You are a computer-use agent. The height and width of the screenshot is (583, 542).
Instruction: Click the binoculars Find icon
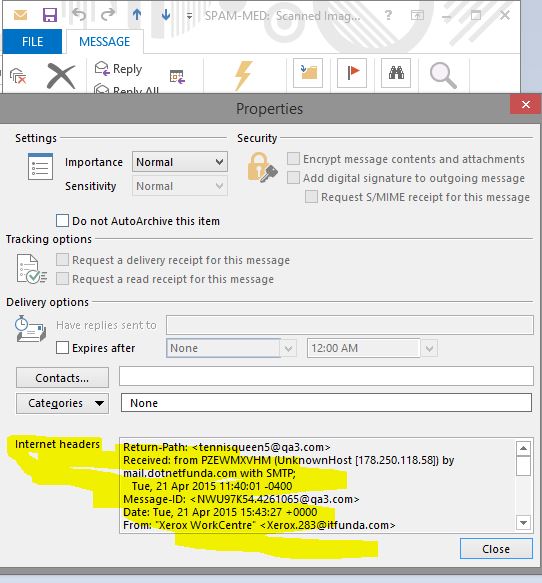(396, 73)
